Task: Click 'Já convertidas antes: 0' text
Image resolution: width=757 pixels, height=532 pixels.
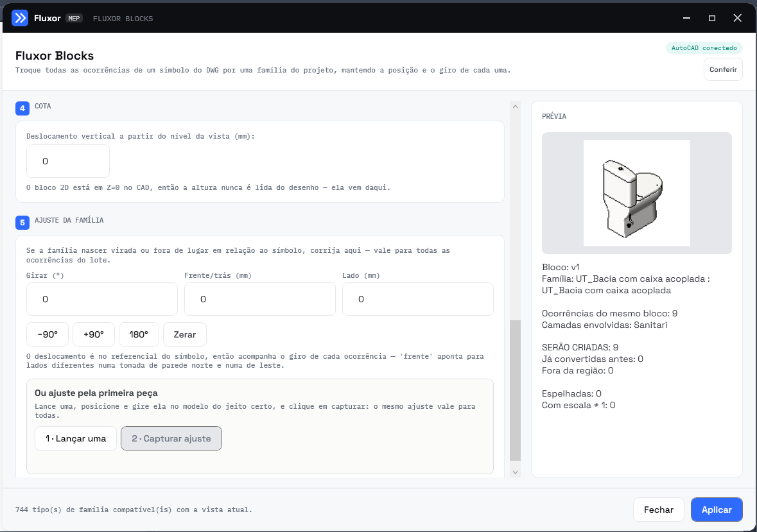Action: [593, 359]
